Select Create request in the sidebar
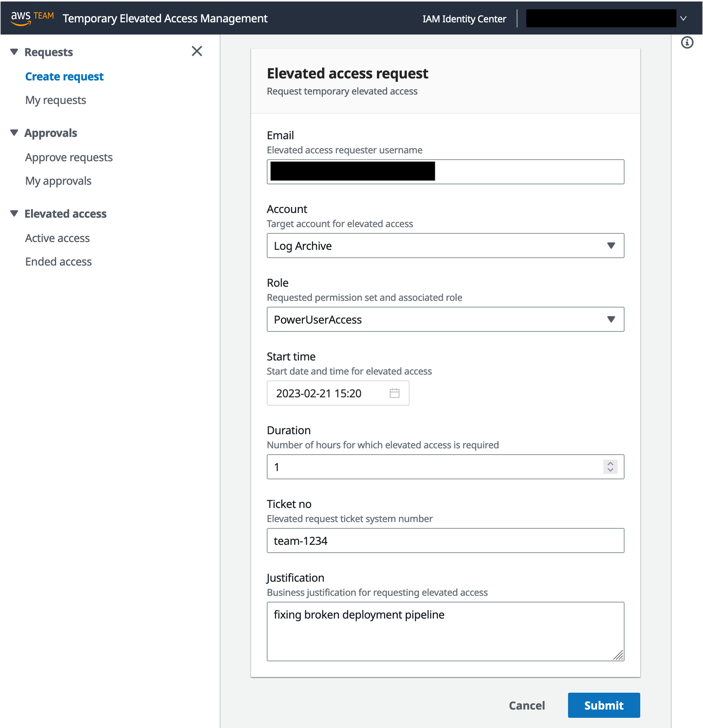 [x=64, y=76]
